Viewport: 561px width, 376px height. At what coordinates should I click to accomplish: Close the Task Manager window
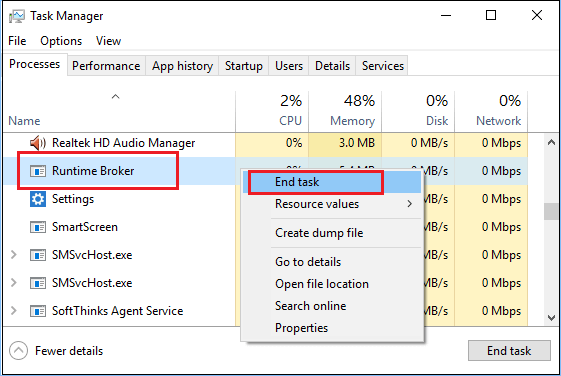[537, 15]
